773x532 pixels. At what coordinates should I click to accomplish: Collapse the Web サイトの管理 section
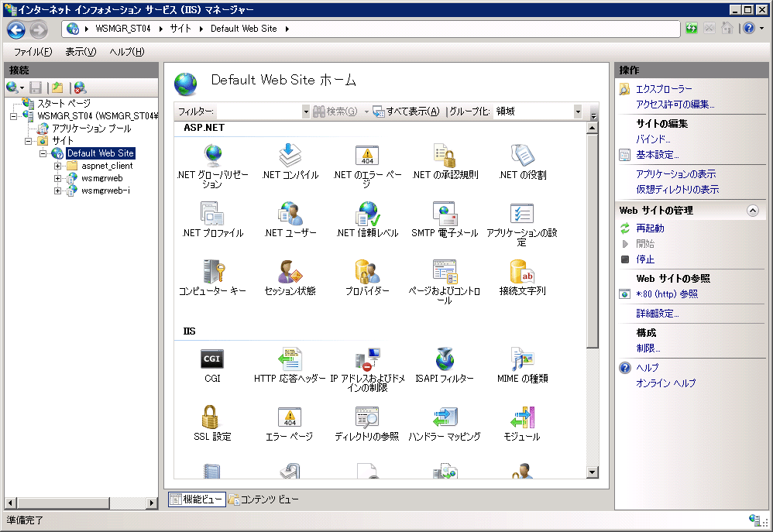[751, 211]
